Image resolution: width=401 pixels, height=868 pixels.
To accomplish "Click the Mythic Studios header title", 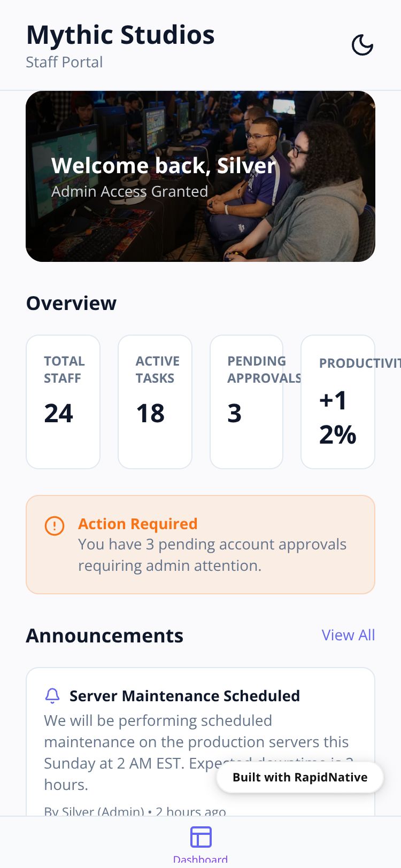I will [120, 35].
